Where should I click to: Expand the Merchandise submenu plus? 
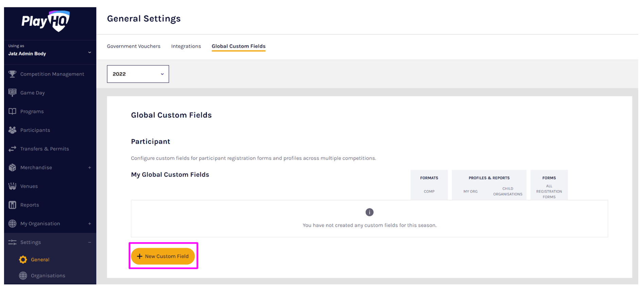coord(90,167)
